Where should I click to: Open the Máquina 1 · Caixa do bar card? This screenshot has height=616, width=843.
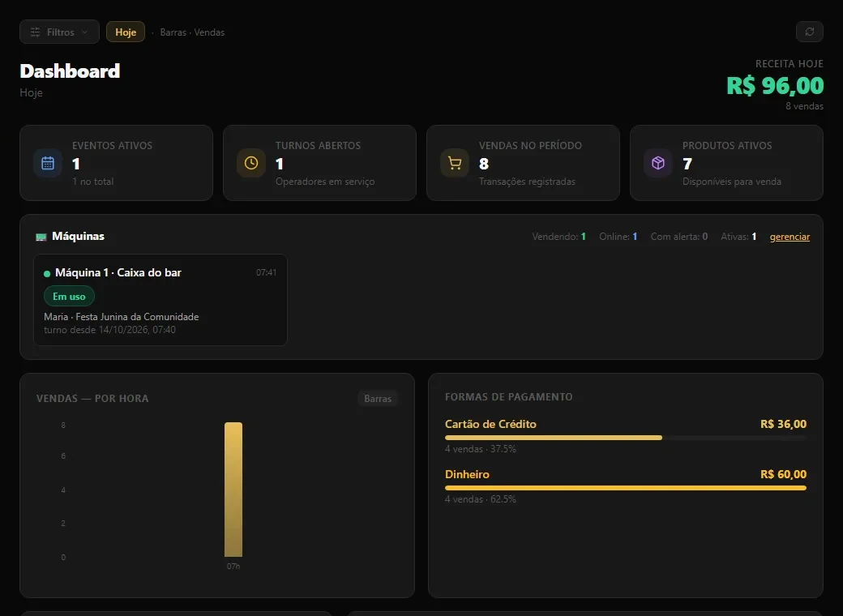[160, 300]
